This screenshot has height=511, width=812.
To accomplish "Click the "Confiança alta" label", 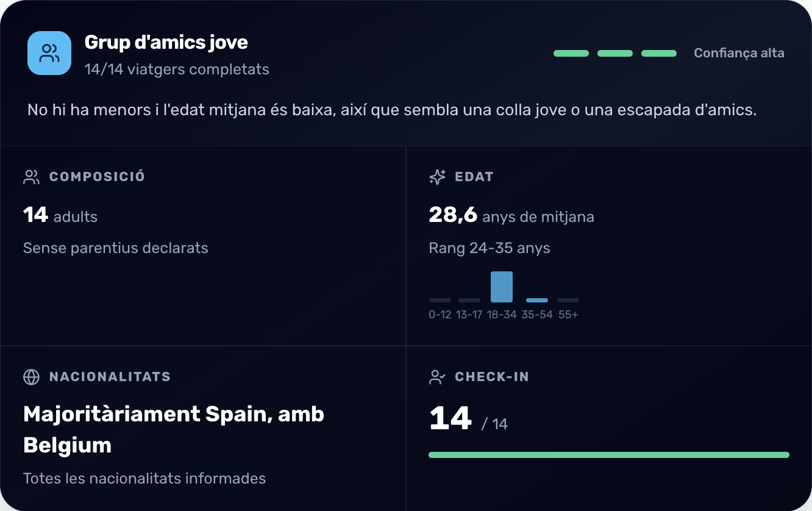I will (739, 53).
